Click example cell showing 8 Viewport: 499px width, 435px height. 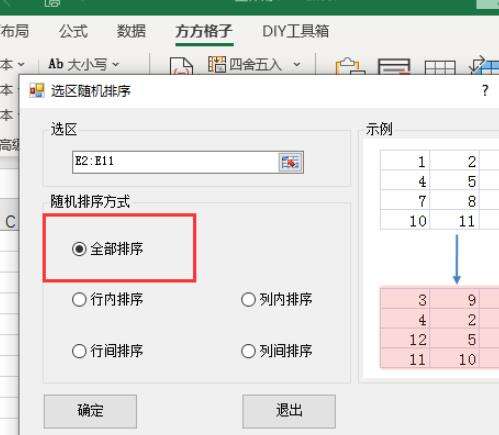(455, 201)
